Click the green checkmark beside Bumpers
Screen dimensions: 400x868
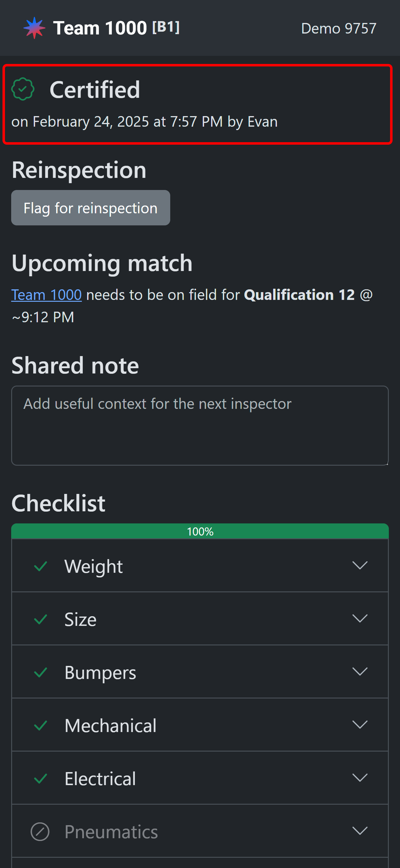pos(40,672)
